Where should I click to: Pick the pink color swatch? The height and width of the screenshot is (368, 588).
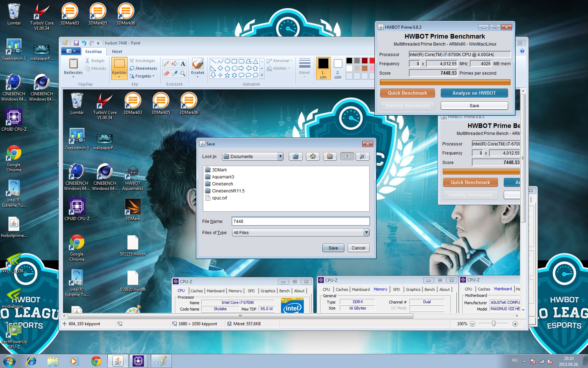(372, 68)
